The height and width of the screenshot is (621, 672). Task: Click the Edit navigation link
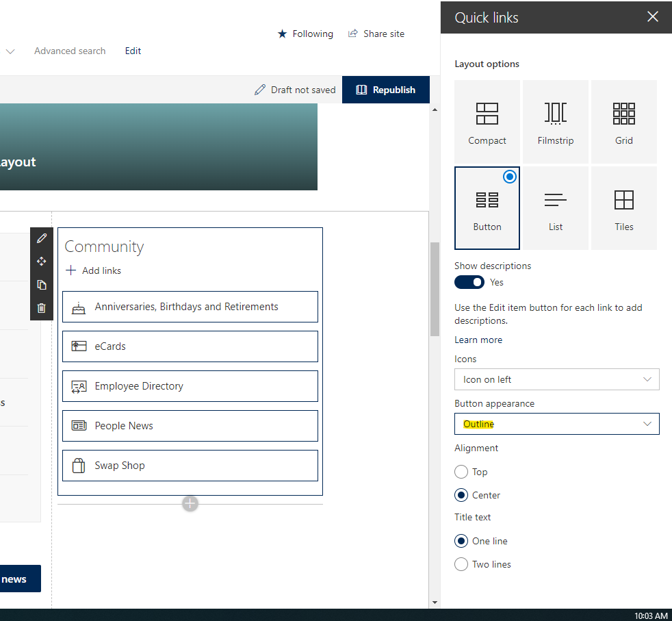click(133, 51)
